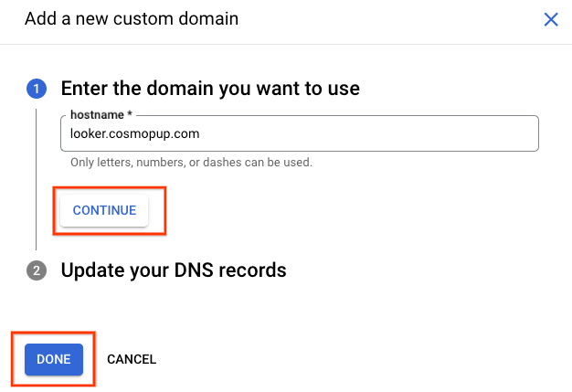
Task: Cancel adding the custom domain
Action: coord(132,359)
